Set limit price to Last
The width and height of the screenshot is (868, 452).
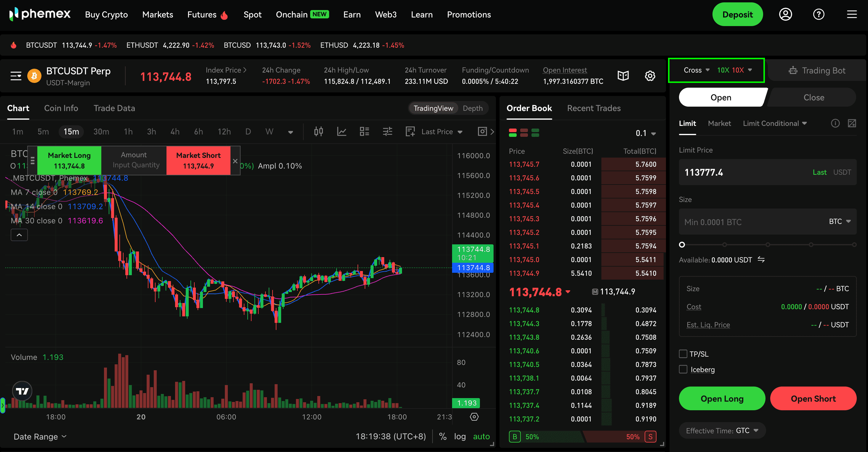[x=819, y=172]
